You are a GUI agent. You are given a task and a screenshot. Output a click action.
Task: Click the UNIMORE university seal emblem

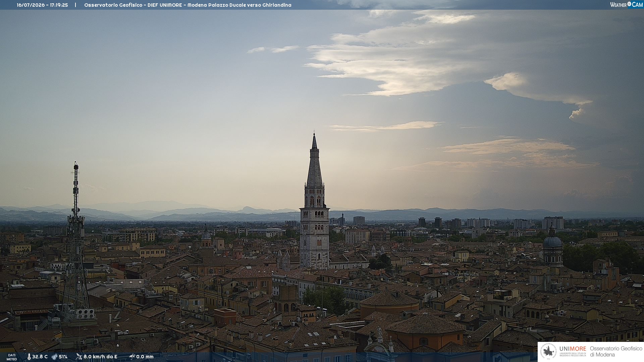(x=548, y=351)
